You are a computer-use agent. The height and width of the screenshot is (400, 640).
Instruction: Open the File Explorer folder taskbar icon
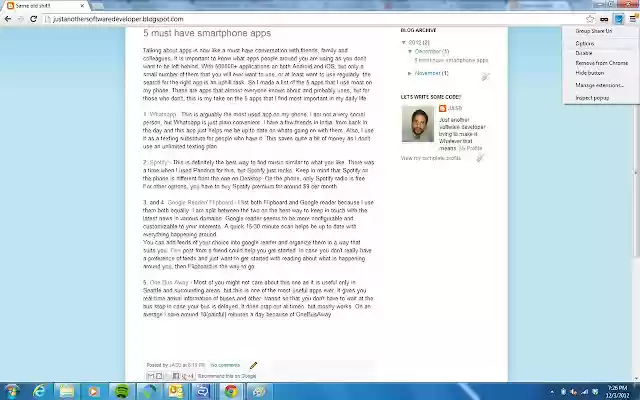coord(67,392)
